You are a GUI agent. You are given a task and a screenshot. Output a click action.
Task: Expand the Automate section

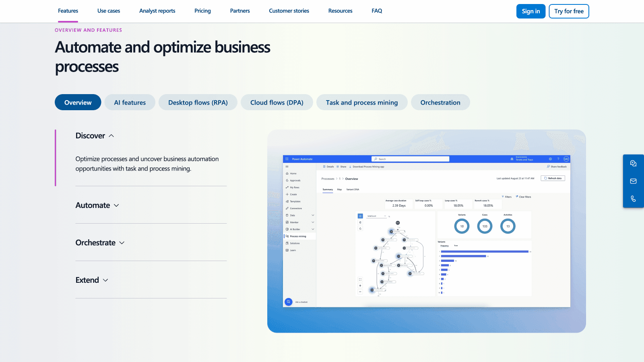(97, 206)
